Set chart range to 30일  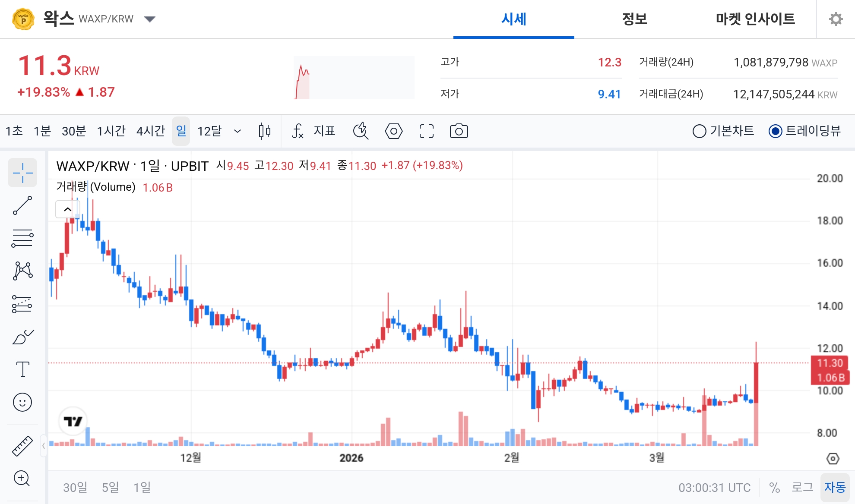click(74, 488)
